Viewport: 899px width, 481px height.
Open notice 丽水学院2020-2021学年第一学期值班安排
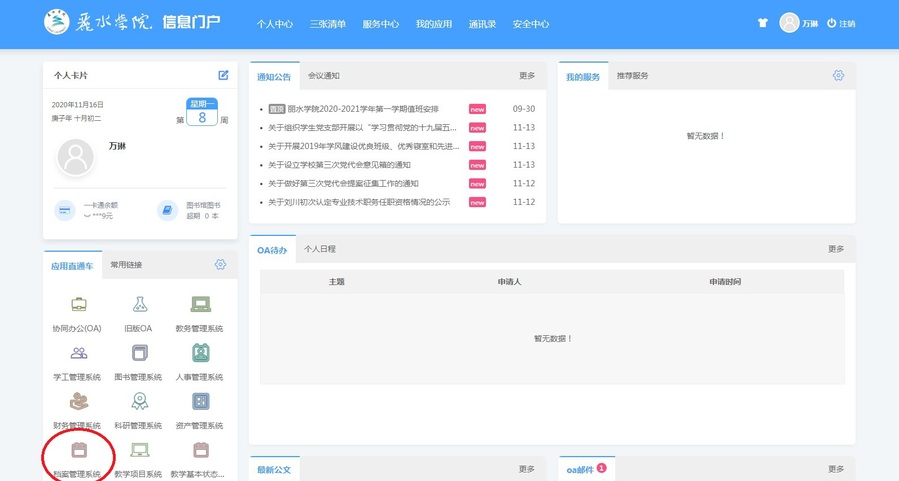click(363, 109)
